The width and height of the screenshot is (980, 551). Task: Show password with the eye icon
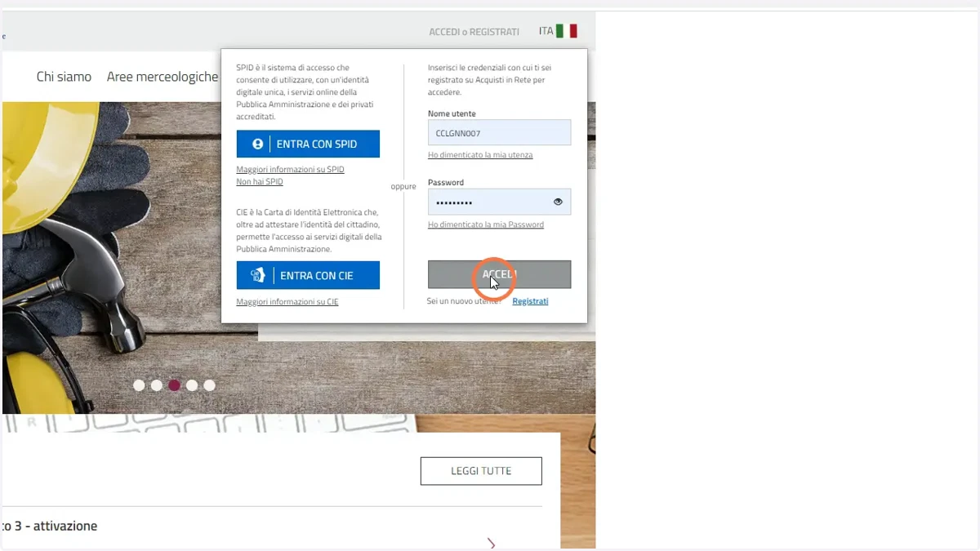point(558,202)
